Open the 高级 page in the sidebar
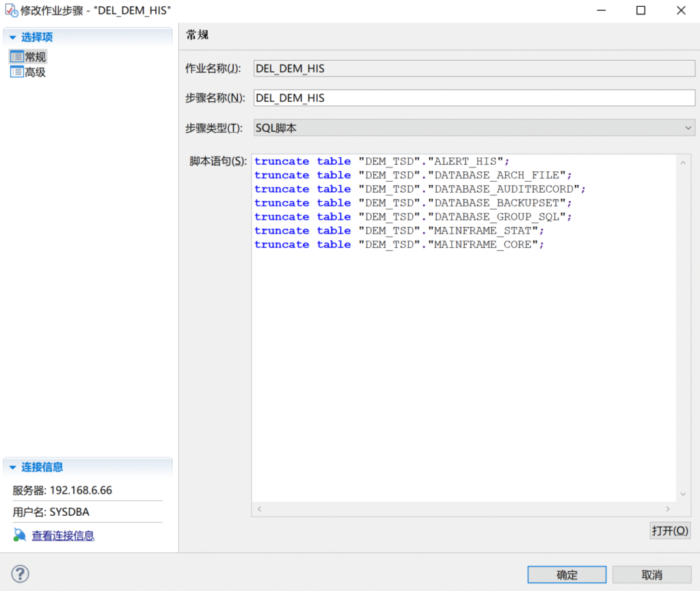Screen dimensions: 700x591 (35, 72)
